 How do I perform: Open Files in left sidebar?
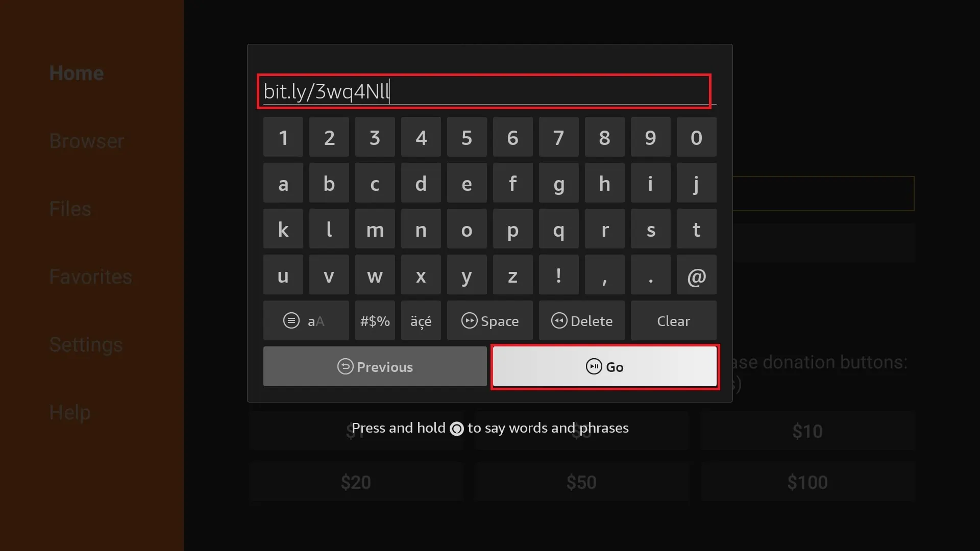click(70, 209)
